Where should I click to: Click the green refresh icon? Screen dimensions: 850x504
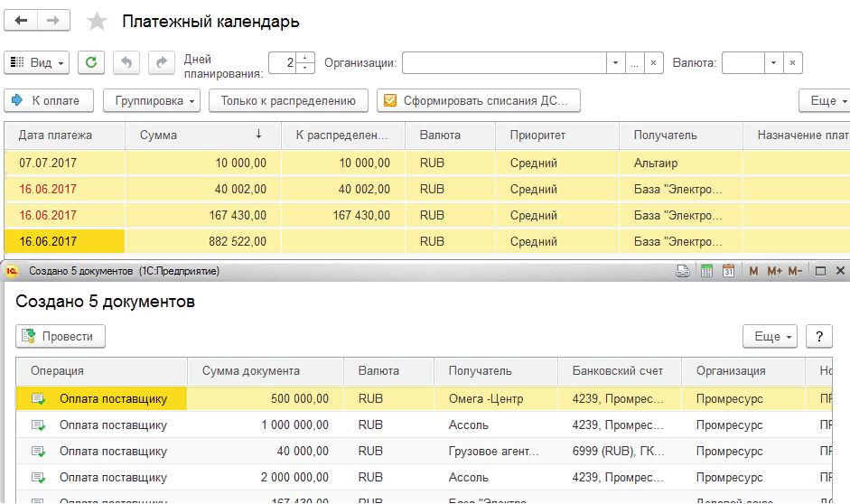(91, 62)
